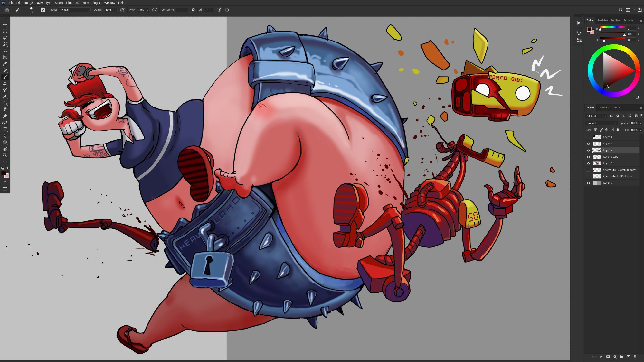The height and width of the screenshot is (362, 644).
Task: Click the delete layer trash icon
Action: [x=635, y=357]
